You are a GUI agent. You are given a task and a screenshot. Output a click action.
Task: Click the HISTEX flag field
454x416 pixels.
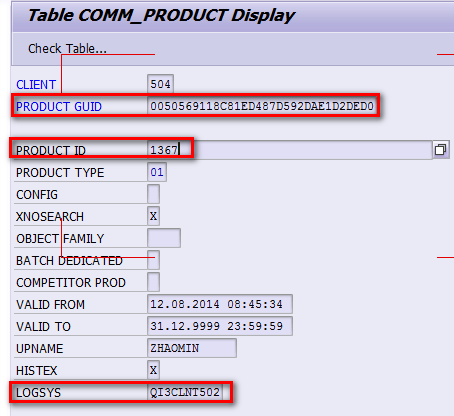coord(153,370)
